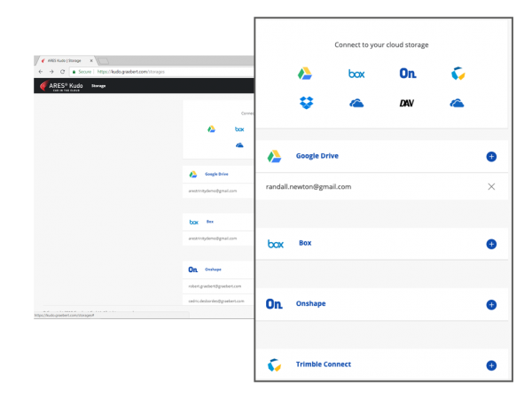This screenshot has height=399, width=532.
Task: Select the ARES Kudo | Storage browser tab
Action: coord(64,59)
